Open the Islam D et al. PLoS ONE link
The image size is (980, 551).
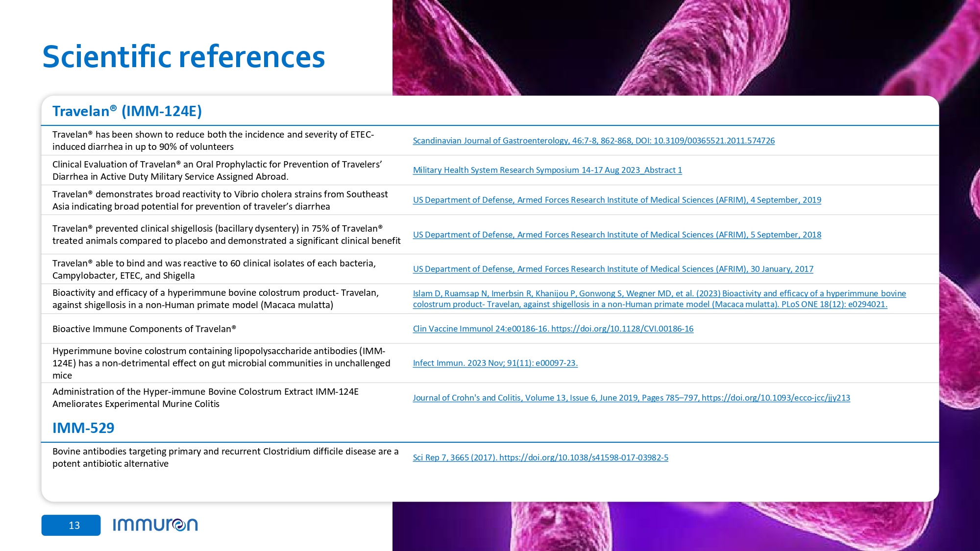pos(659,299)
